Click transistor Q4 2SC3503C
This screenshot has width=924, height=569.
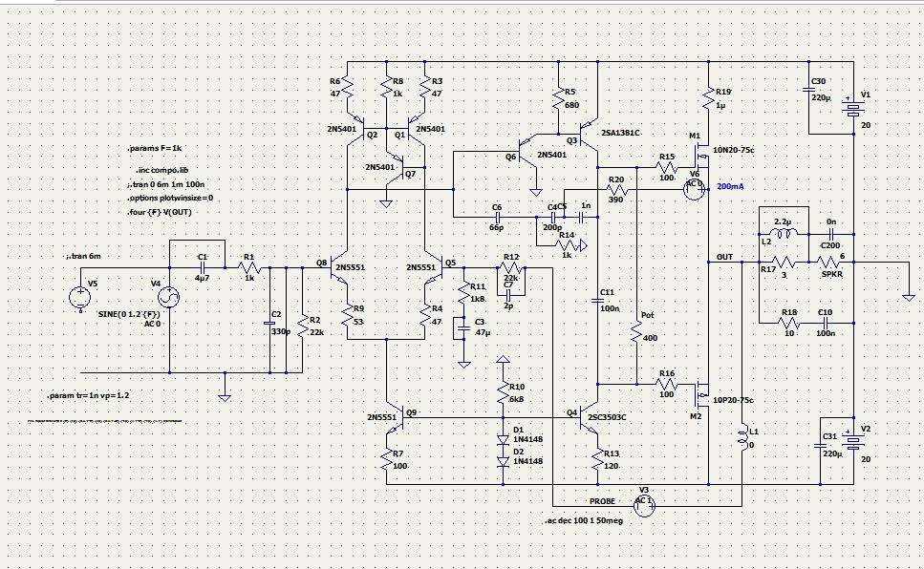click(x=588, y=416)
